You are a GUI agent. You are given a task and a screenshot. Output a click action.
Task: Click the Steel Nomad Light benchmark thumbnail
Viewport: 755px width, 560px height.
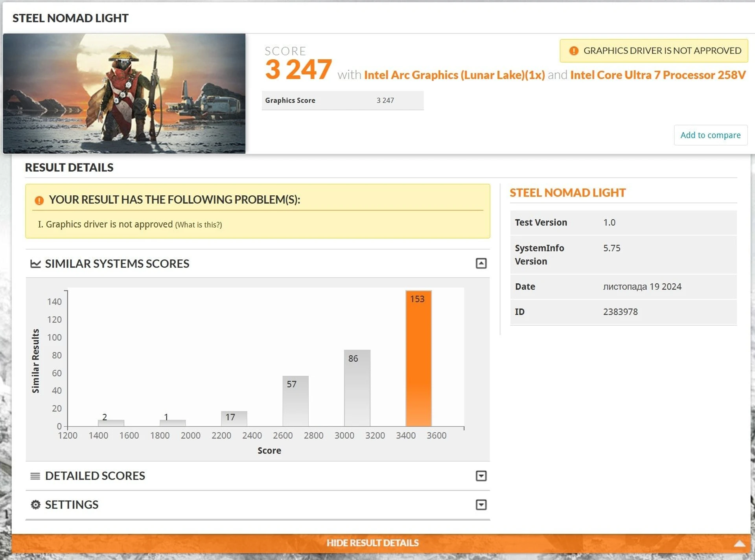coord(124,94)
